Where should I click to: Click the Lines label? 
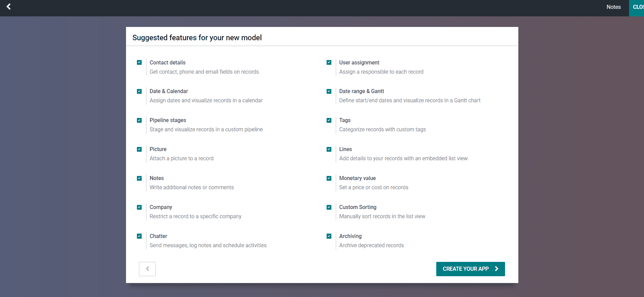point(346,149)
